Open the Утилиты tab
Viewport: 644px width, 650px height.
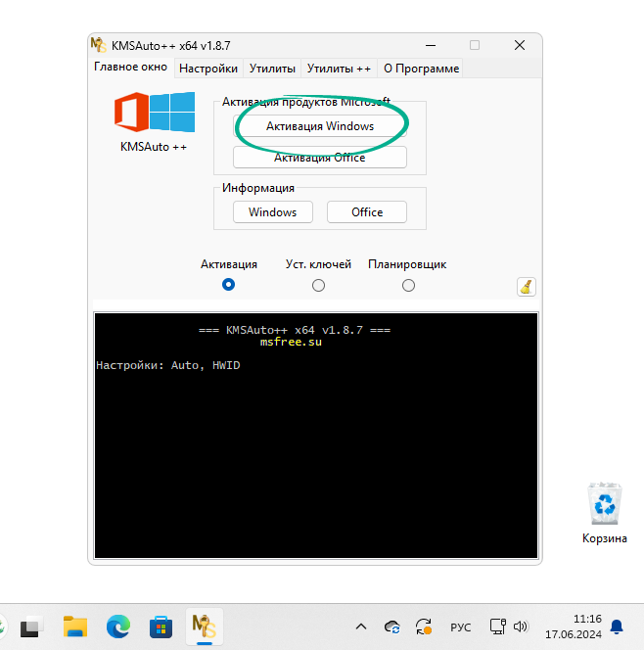point(272,69)
